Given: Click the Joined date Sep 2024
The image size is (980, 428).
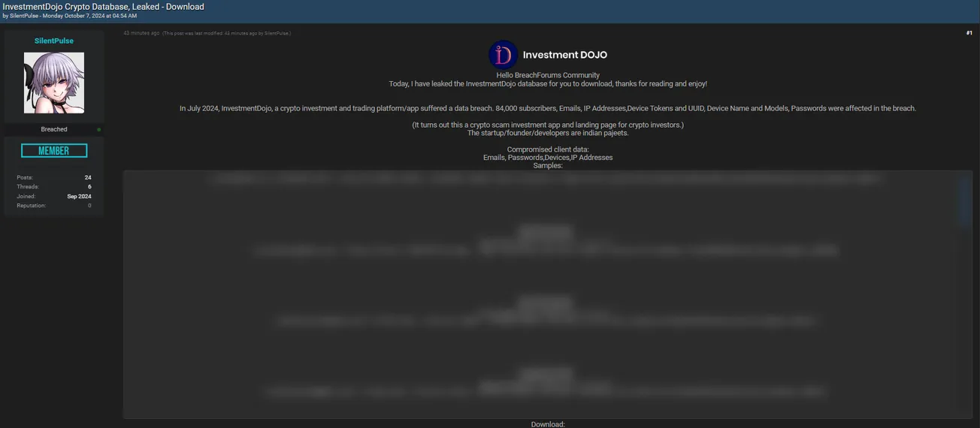Looking at the screenshot, I should (79, 196).
